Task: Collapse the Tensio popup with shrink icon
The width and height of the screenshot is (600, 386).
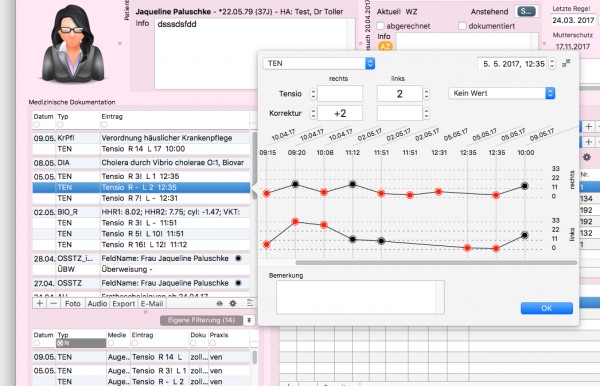Action: pyautogui.click(x=566, y=64)
